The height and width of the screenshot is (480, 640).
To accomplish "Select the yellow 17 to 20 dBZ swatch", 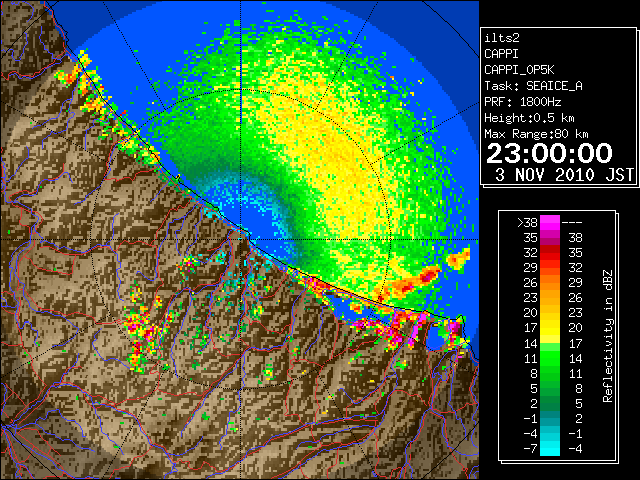I will click(x=550, y=328).
